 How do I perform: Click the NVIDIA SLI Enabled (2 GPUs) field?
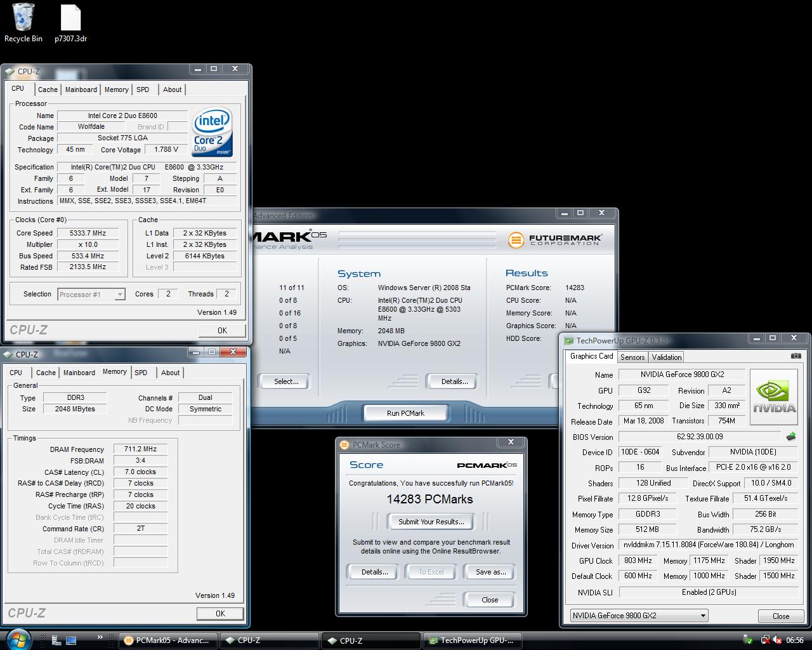click(709, 592)
